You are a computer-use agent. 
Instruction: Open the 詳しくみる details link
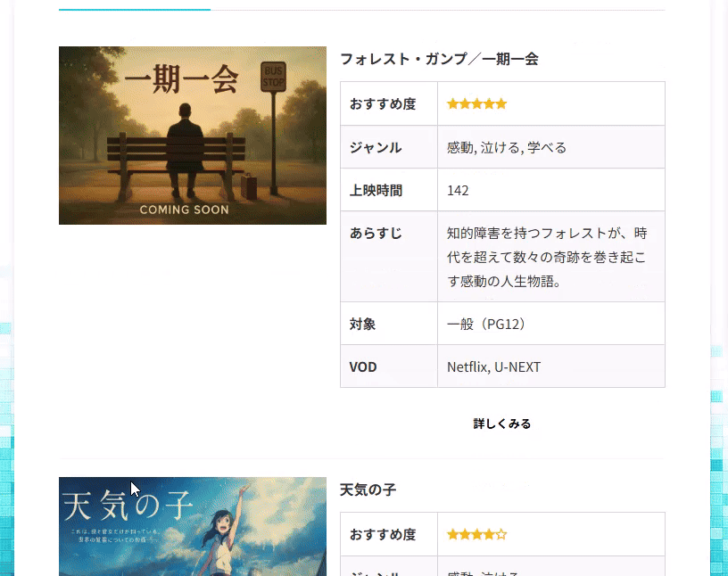pos(502,424)
